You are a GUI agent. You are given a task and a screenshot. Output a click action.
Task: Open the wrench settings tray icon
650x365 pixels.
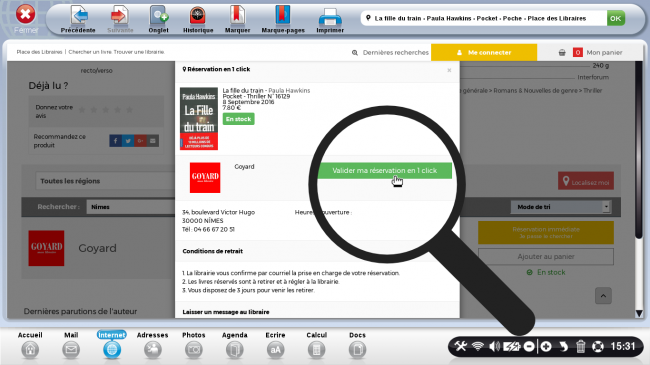(x=461, y=346)
